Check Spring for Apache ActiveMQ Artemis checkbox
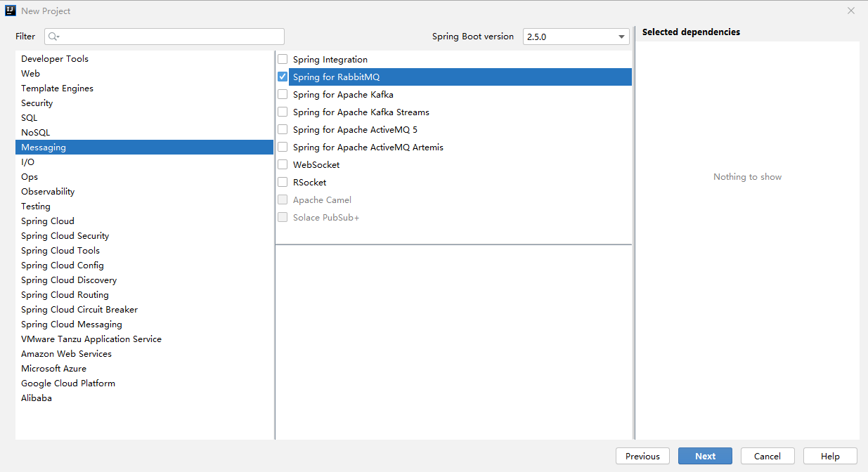Screen dimensions: 868x472 click(x=283, y=147)
